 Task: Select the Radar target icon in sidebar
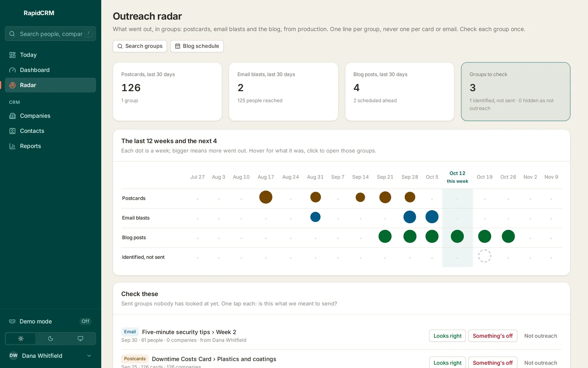coord(13,85)
